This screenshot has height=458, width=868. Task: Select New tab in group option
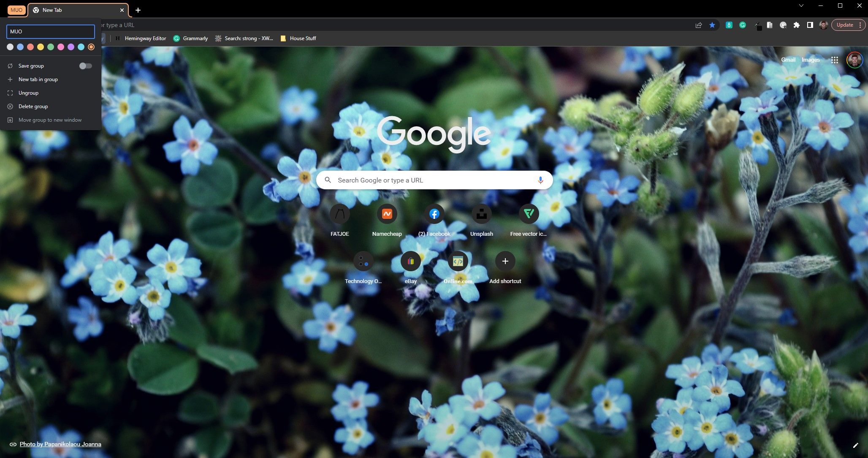pyautogui.click(x=38, y=79)
